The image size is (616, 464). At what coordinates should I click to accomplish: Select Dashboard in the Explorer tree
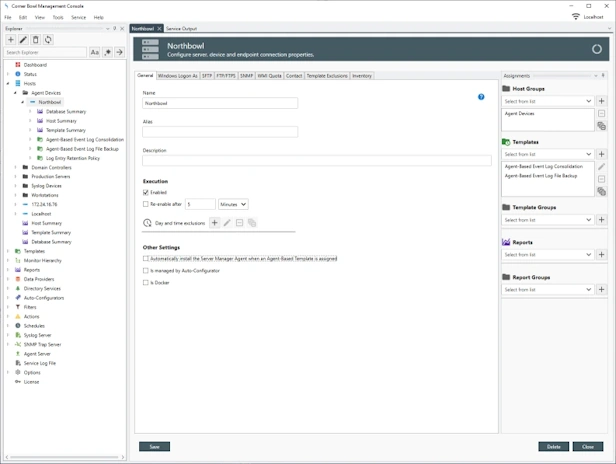(35, 65)
